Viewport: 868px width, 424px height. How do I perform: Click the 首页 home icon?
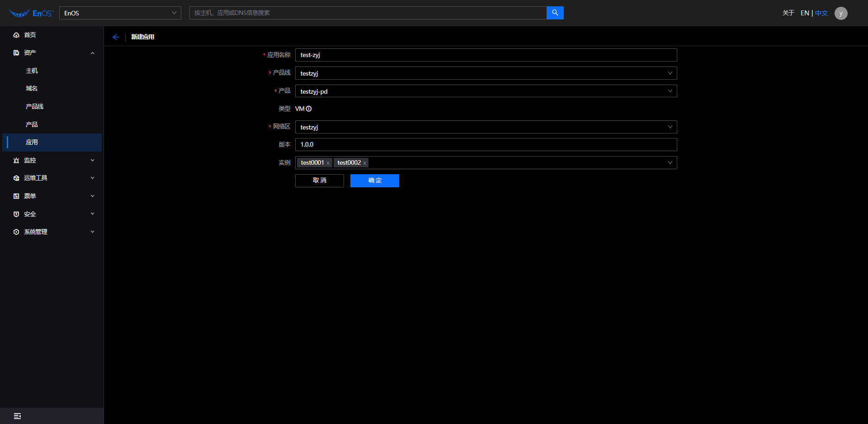click(x=16, y=35)
